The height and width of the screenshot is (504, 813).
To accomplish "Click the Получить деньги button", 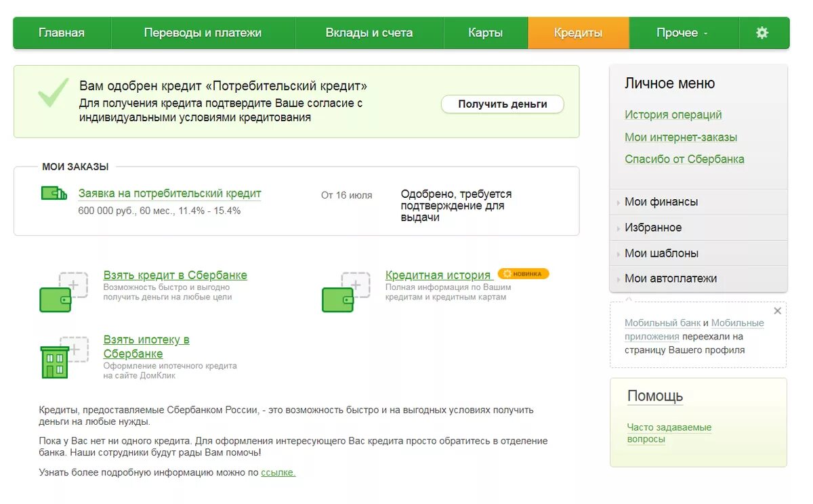I will coord(502,104).
